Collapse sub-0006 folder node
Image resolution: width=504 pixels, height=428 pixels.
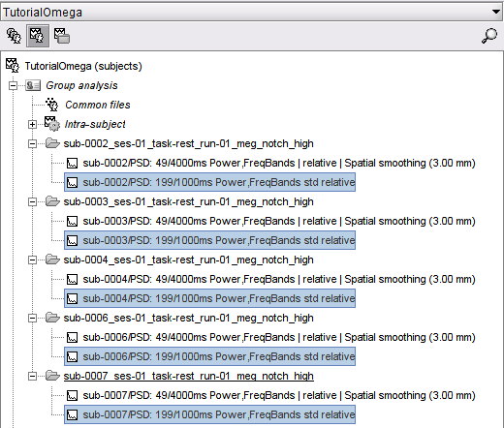(32, 318)
